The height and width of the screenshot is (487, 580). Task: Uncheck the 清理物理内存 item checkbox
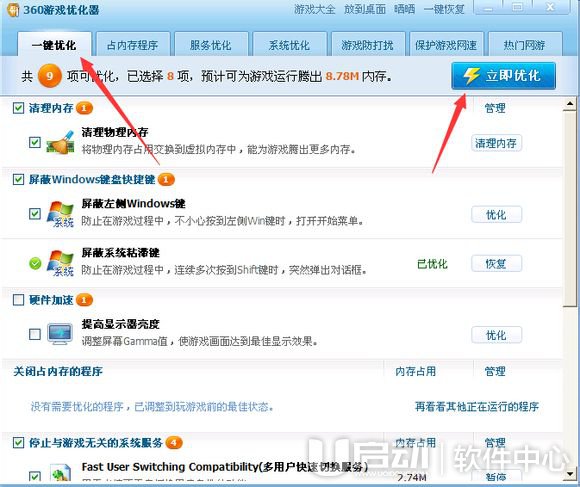click(x=35, y=142)
